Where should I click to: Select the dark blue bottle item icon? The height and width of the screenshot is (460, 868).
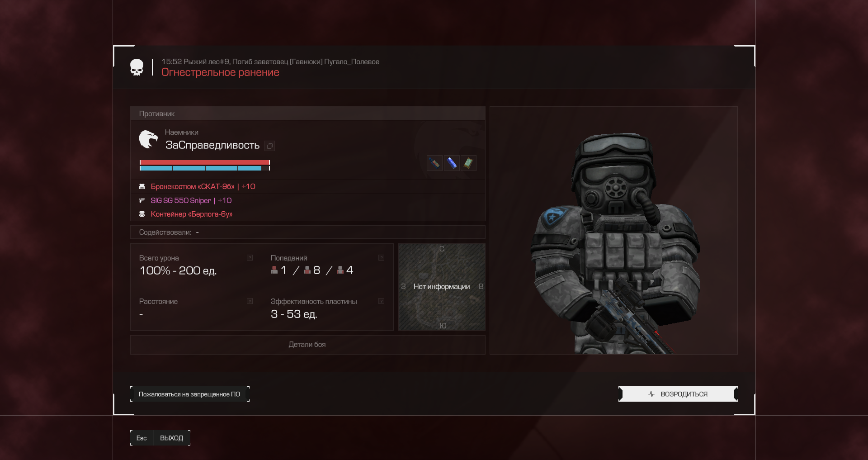pos(434,163)
